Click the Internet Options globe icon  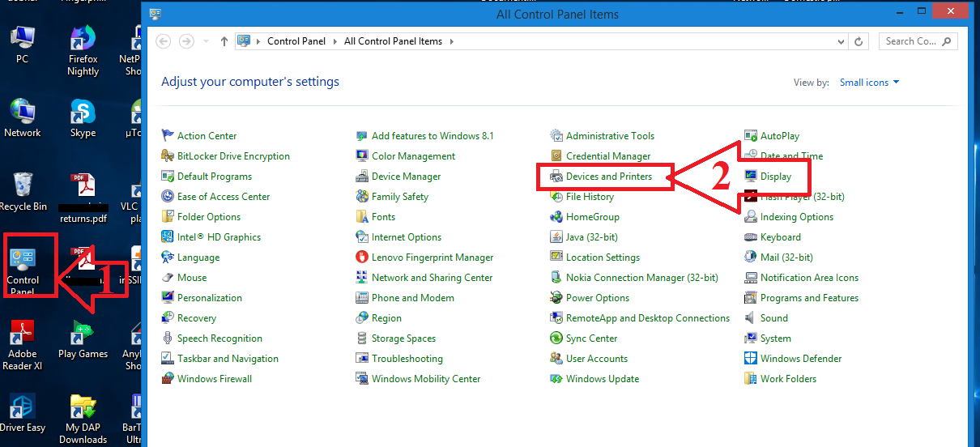pos(362,237)
